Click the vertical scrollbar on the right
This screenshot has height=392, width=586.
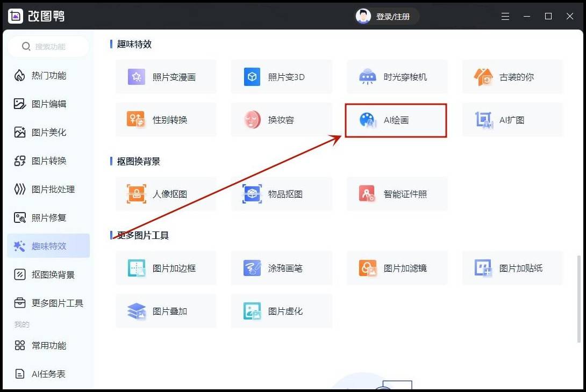click(579, 298)
